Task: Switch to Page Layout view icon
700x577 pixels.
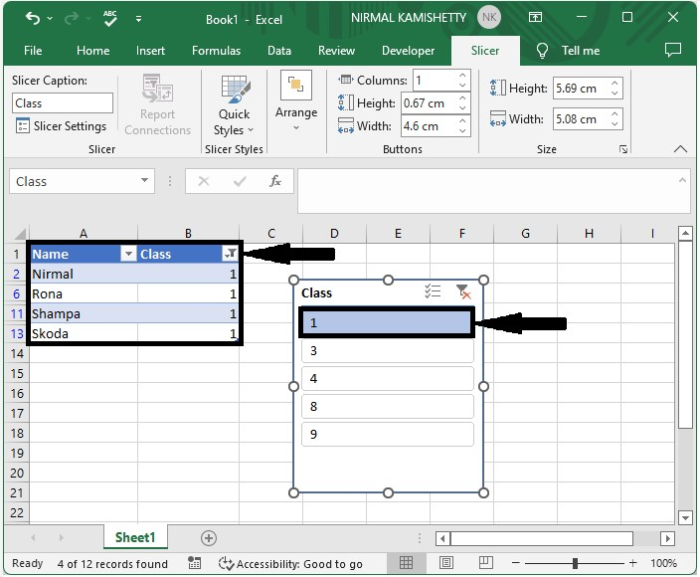Action: point(446,563)
